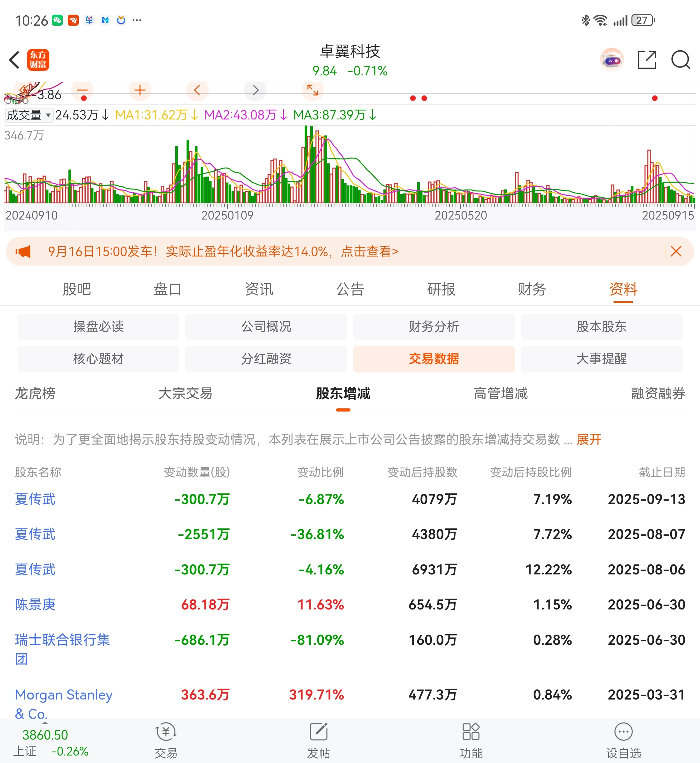Open shareholder 瑞士联合银行集团 link
The image size is (700, 763).
pos(62,649)
